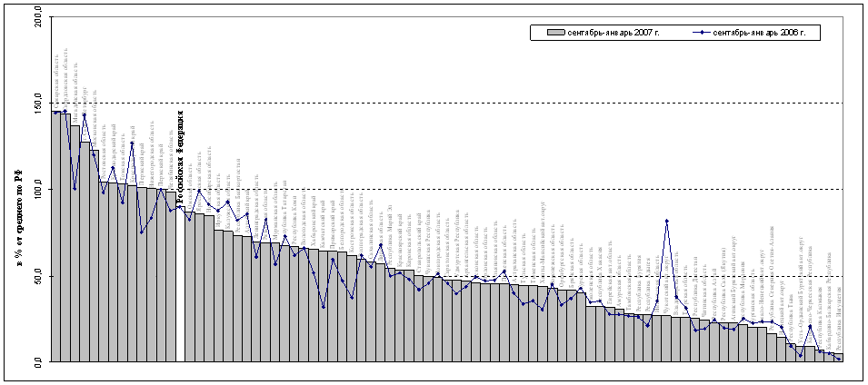The width and height of the screenshot is (868, 385).
Task: Select the tallest gray bar at far left
Action: [56, 236]
